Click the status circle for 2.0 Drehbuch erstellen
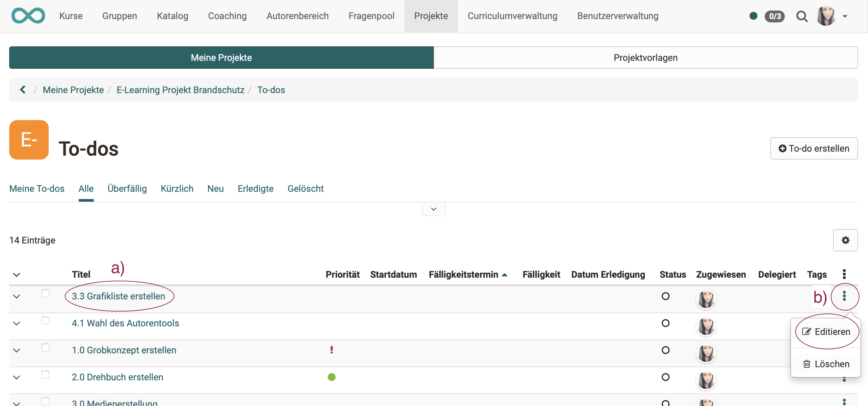 point(666,377)
